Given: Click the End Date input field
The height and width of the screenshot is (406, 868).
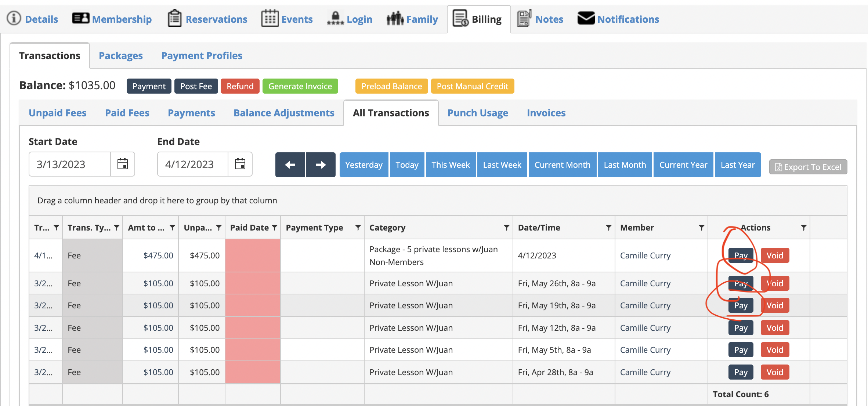Looking at the screenshot, I should click(x=193, y=164).
